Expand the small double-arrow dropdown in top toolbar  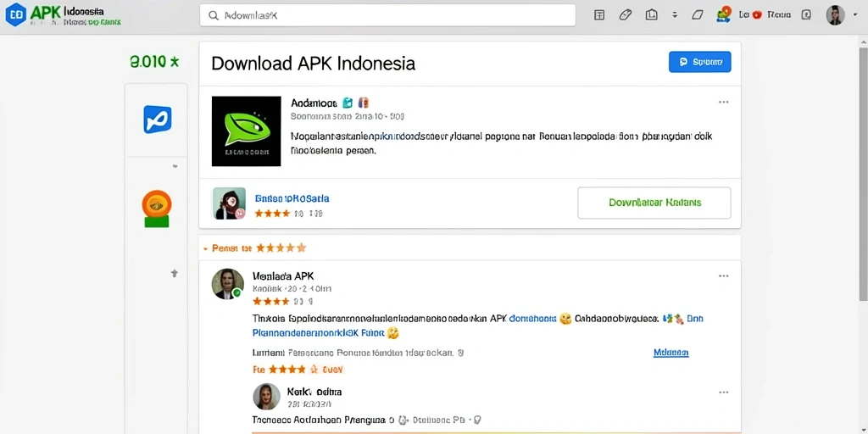point(674,15)
